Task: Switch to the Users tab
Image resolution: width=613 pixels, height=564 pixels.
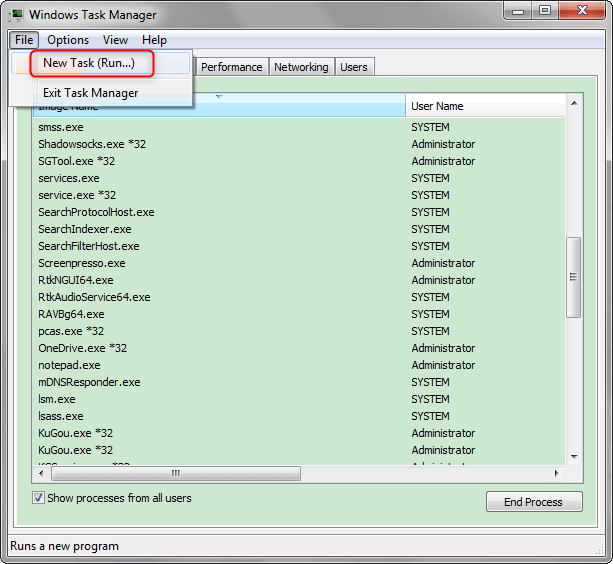Action: [354, 67]
